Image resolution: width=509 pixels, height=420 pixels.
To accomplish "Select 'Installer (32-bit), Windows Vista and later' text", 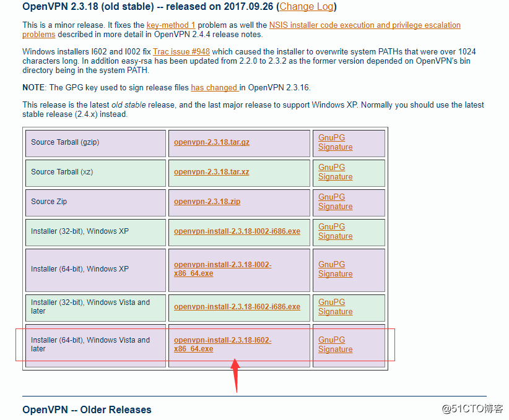I will [90, 306].
